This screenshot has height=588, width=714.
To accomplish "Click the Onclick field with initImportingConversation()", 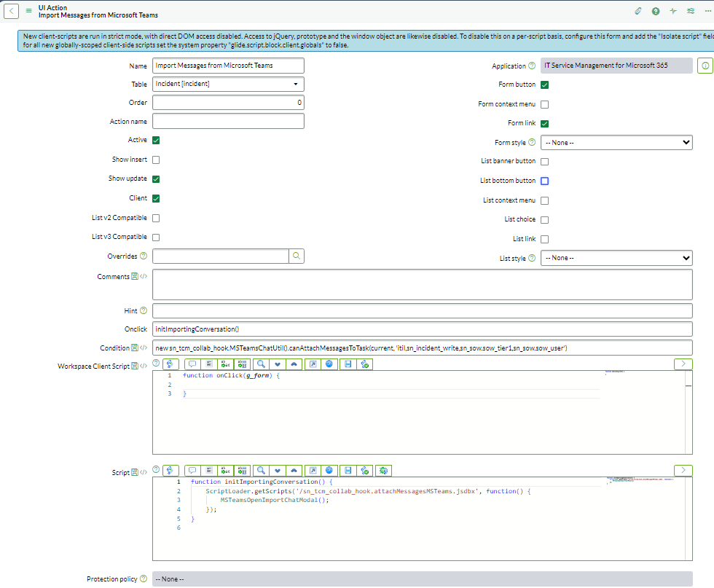I will (x=422, y=329).
